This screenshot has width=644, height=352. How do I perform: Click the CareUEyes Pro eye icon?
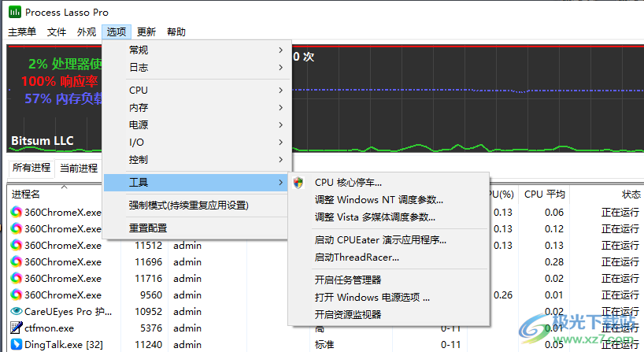point(16,311)
